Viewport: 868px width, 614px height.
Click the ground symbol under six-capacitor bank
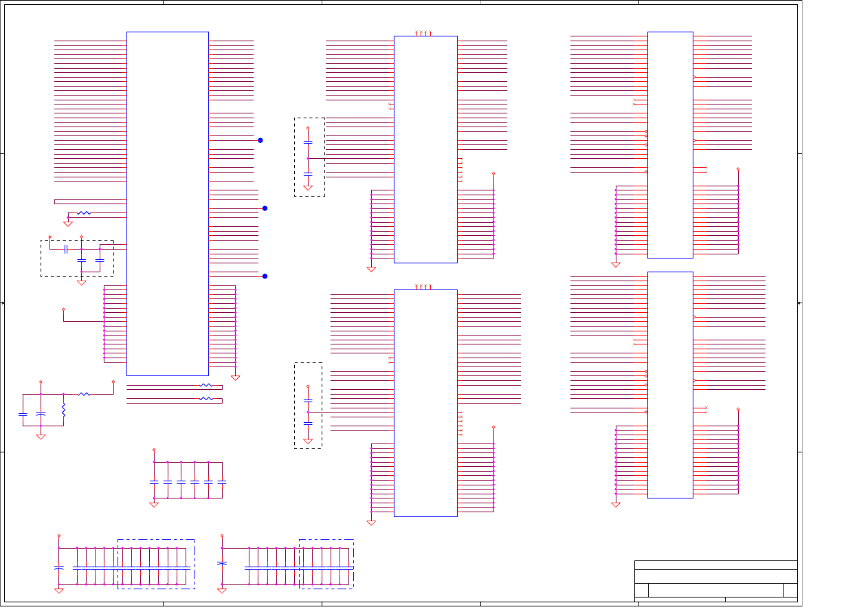[x=154, y=505]
